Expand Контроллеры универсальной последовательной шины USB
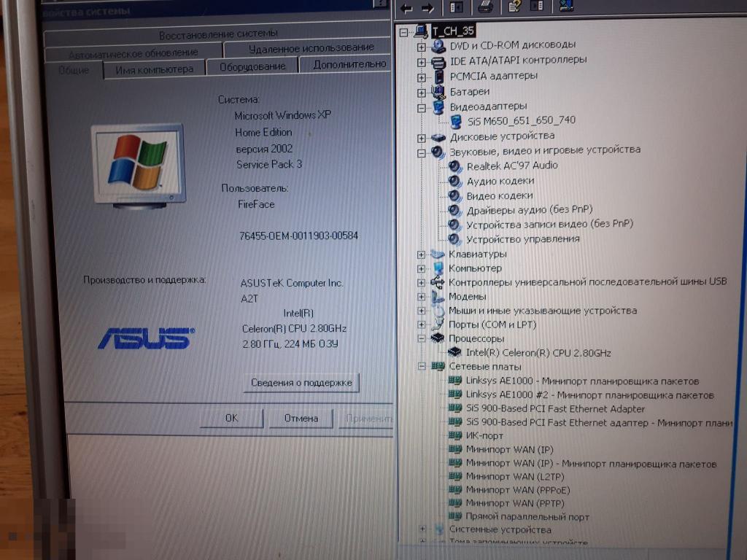 point(422,283)
